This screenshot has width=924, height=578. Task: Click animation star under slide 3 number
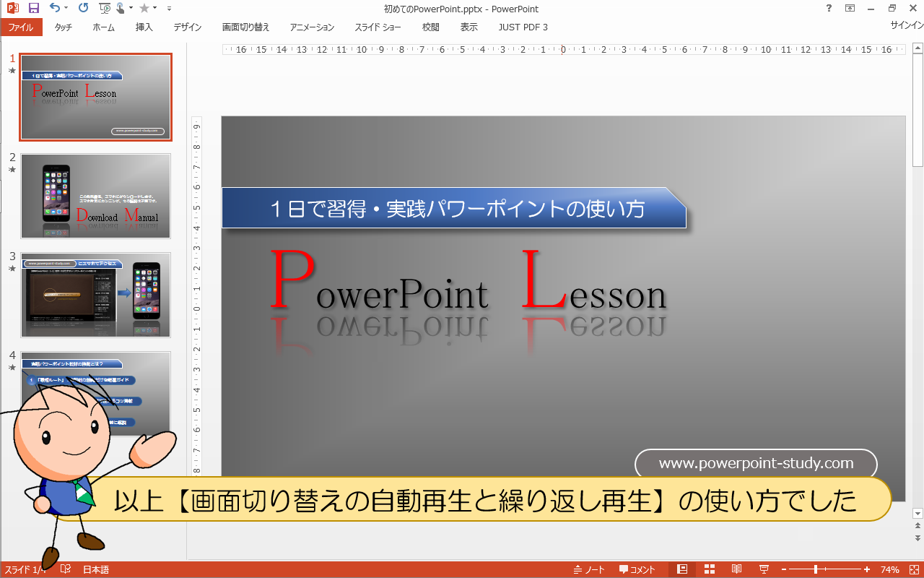12,268
